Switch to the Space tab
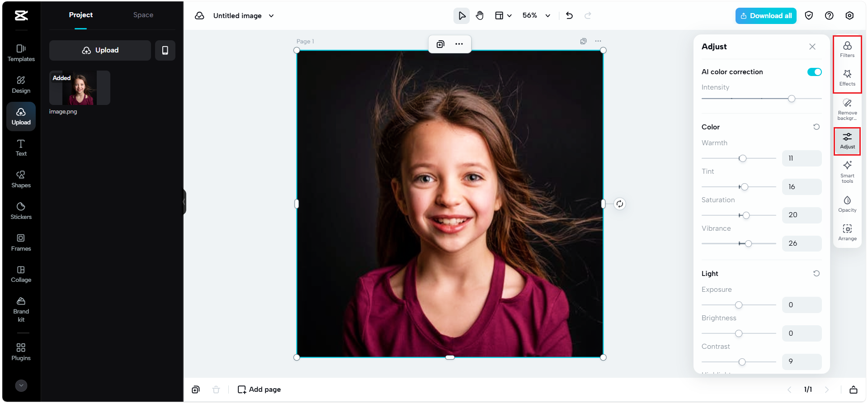 coord(143,15)
